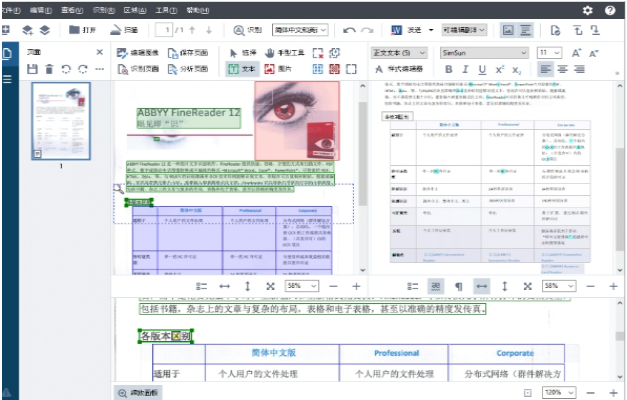Toggle the image pane view icon
This screenshot has width=627, height=400.
pos(508,30)
